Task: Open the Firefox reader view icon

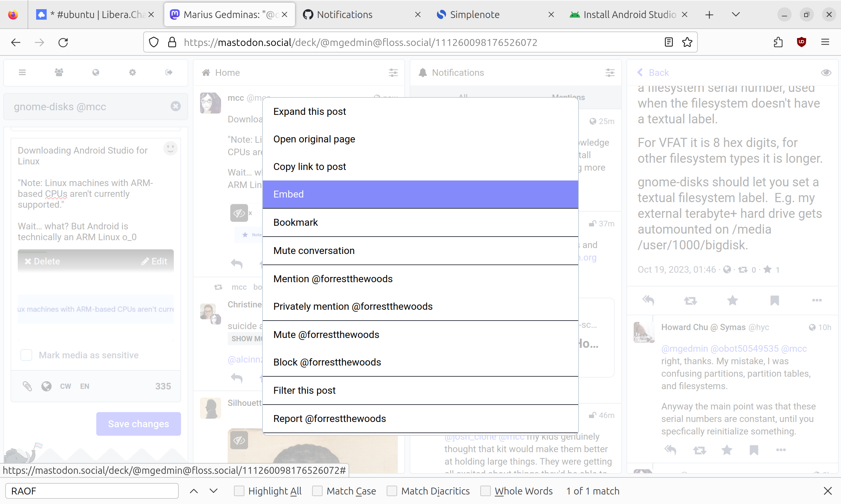Action: coord(668,42)
